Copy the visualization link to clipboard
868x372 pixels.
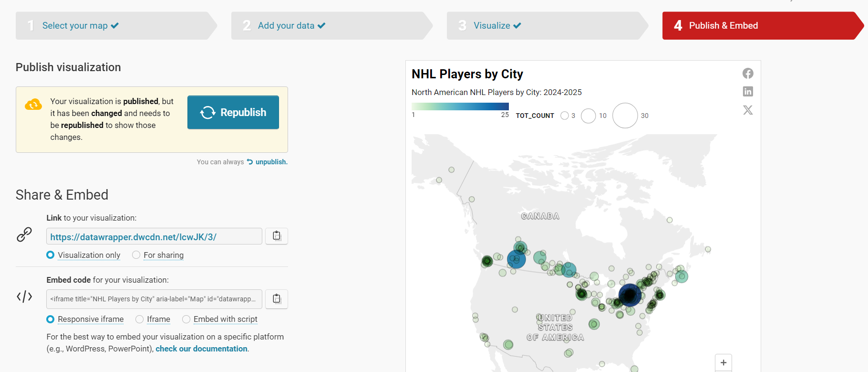tap(277, 236)
